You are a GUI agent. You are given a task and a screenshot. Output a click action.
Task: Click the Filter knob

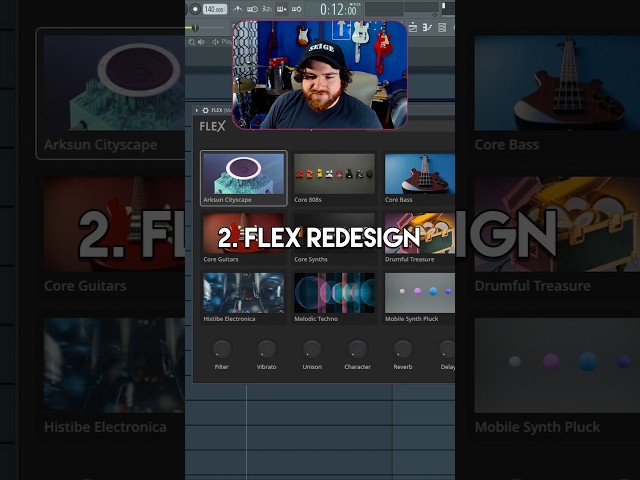[x=222, y=349]
